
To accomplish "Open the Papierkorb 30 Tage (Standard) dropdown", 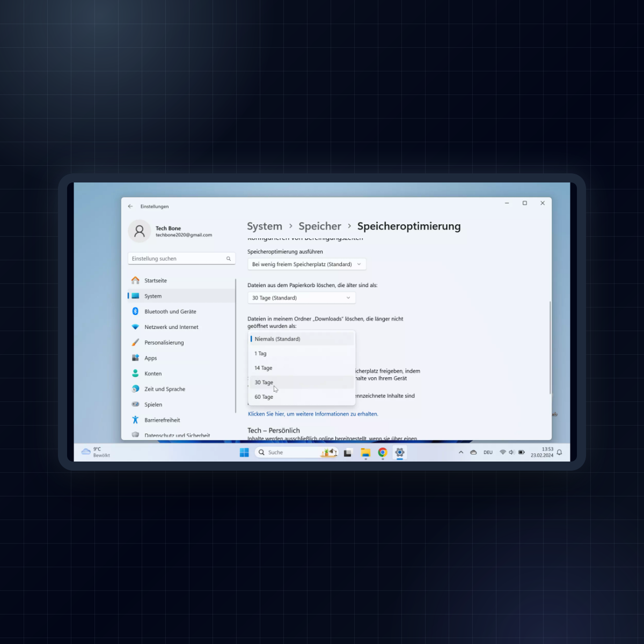I will click(302, 298).
